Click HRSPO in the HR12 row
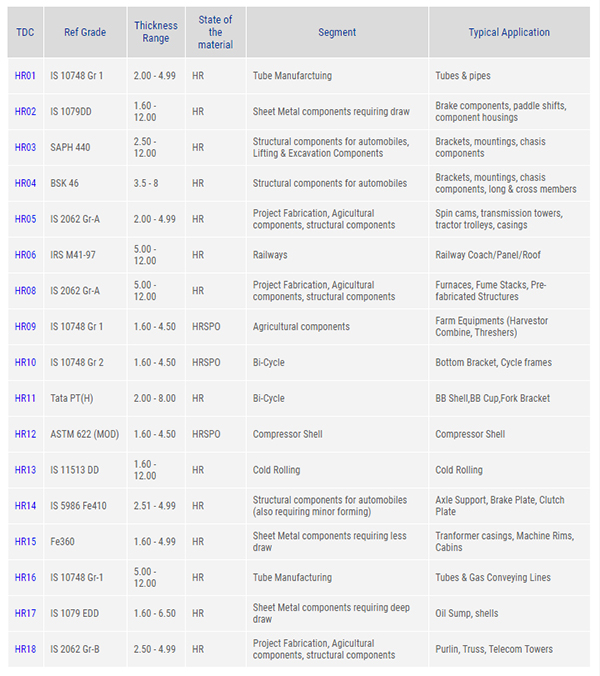This screenshot has height=676, width=600. point(206,434)
